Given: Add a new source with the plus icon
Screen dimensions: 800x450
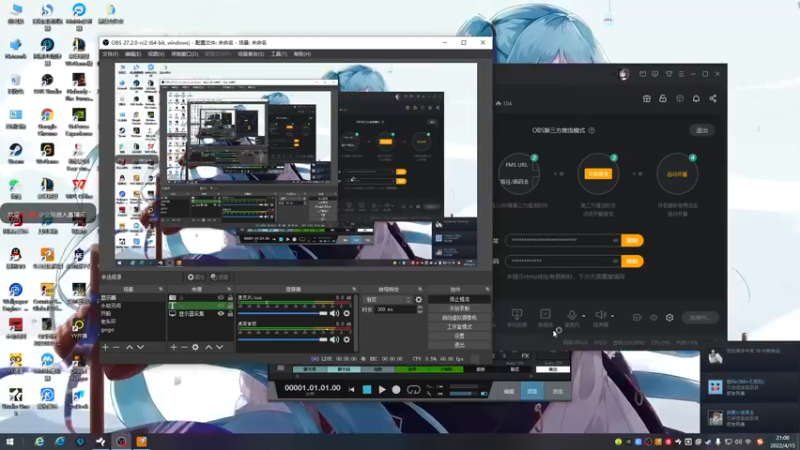Looking at the screenshot, I should pyautogui.click(x=173, y=347).
